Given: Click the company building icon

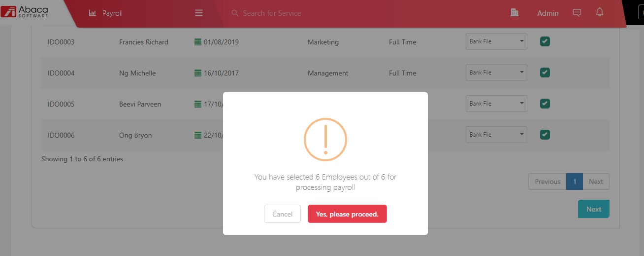Looking at the screenshot, I should pos(515,13).
